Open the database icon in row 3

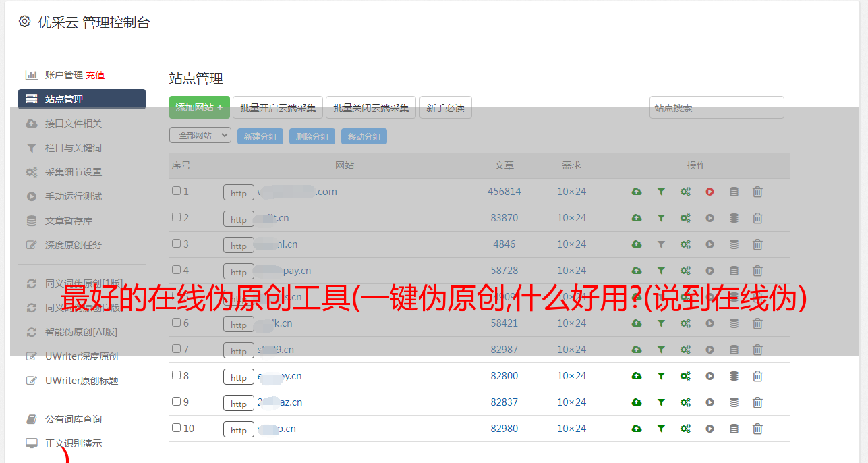click(734, 244)
